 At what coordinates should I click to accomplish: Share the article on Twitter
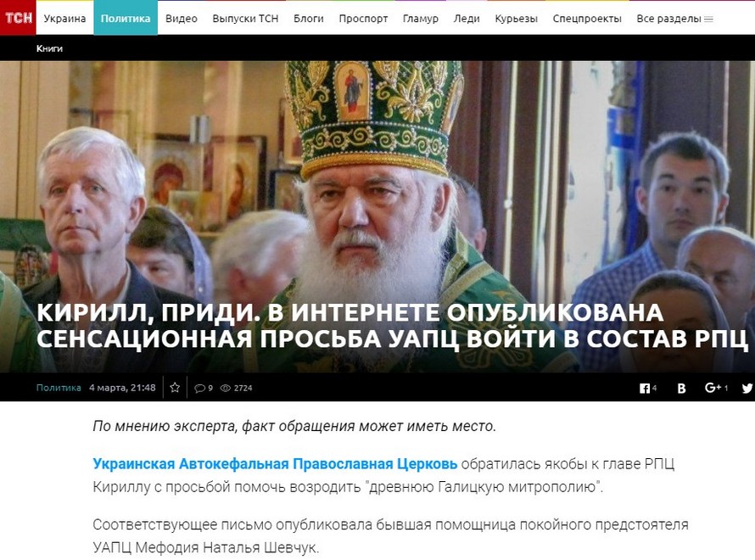(747, 388)
